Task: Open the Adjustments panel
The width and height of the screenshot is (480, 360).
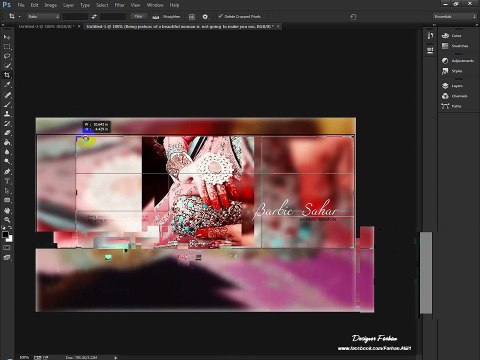Action: (x=458, y=61)
